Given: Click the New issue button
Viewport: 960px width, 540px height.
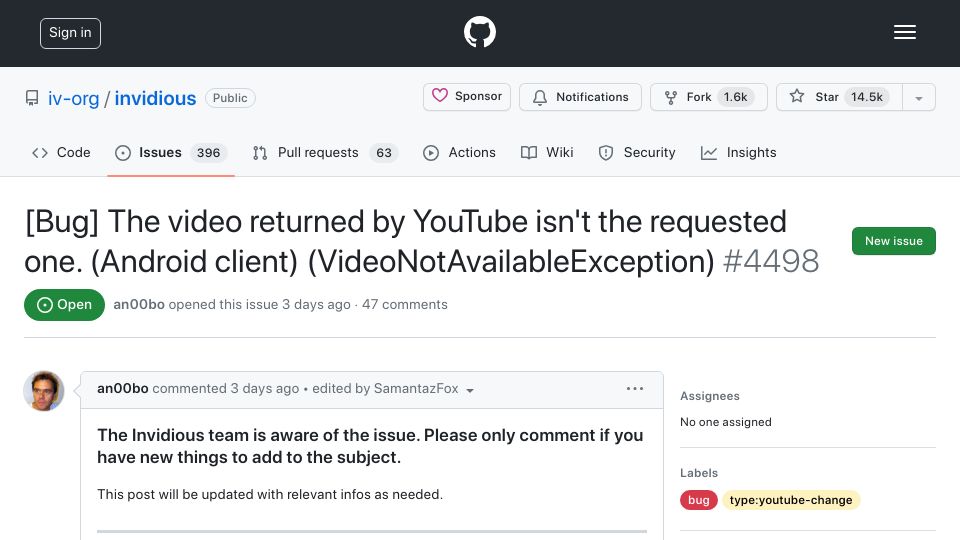Looking at the screenshot, I should (x=893, y=241).
